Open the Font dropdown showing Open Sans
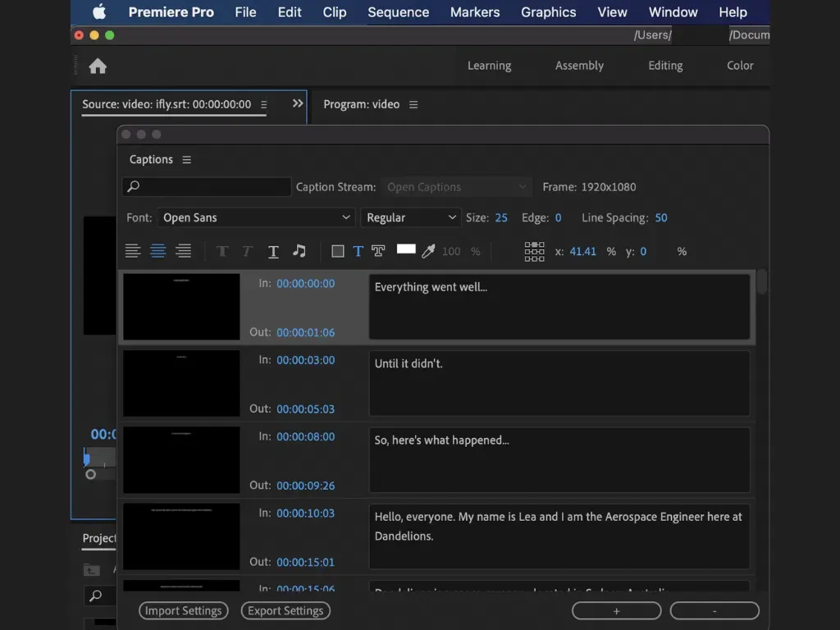840x630 pixels. click(256, 217)
